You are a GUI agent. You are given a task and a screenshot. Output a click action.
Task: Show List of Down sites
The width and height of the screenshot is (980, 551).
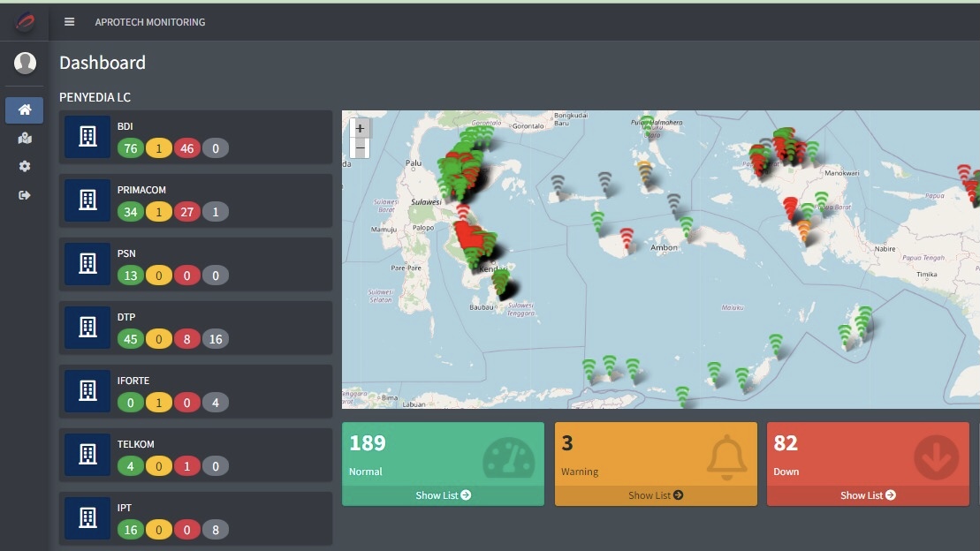click(x=868, y=495)
